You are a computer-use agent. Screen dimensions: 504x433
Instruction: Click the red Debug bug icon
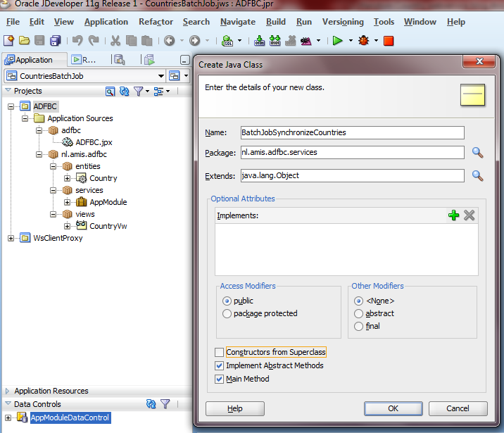(363, 41)
